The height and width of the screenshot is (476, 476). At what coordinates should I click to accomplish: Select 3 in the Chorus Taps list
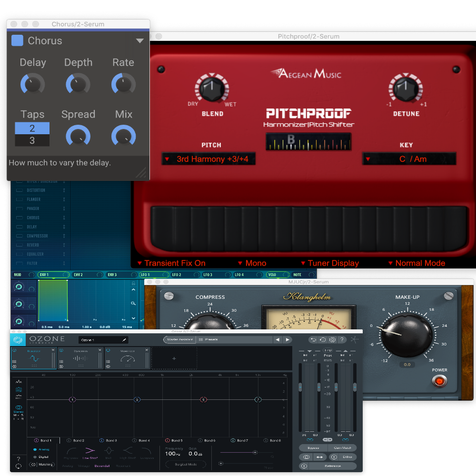pos(32,140)
